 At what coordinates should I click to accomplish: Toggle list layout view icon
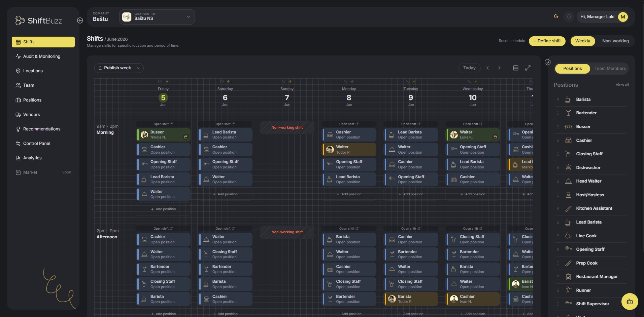tap(515, 68)
